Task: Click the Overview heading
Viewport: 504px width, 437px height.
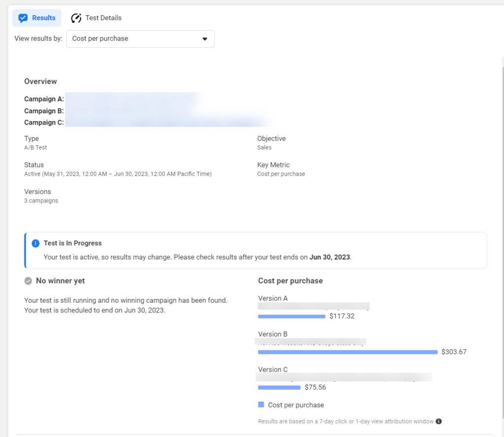Action: click(40, 81)
